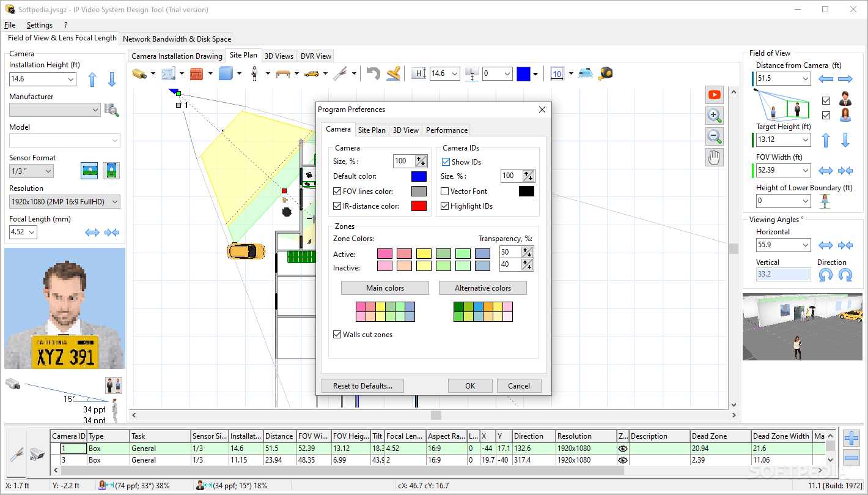This screenshot has height=495, width=868.
Task: Open the YouTube help video
Action: click(714, 94)
